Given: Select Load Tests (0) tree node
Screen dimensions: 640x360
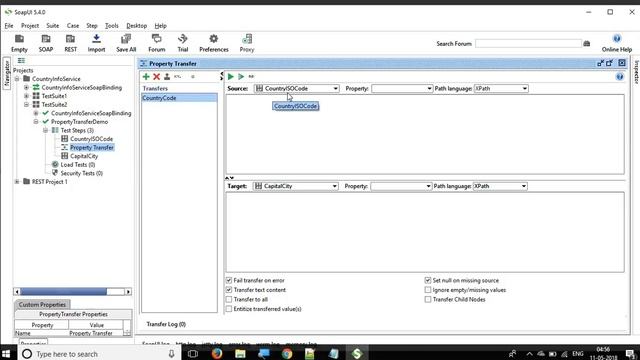Looking at the screenshot, I should [78, 164].
